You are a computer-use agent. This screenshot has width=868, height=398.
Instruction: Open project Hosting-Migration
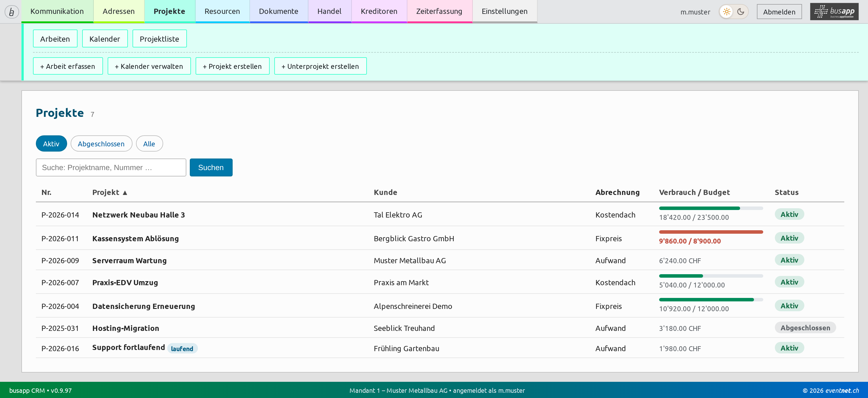click(126, 328)
